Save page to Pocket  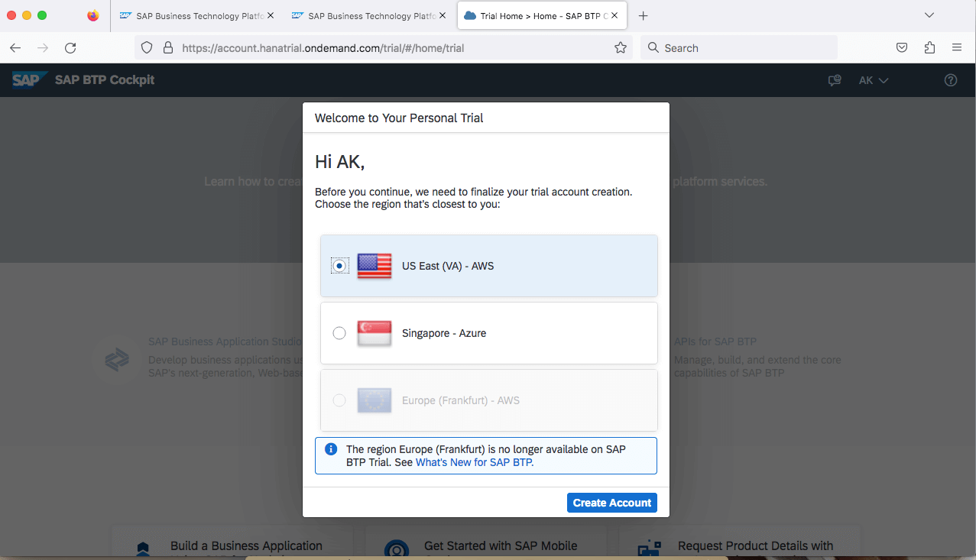point(901,47)
